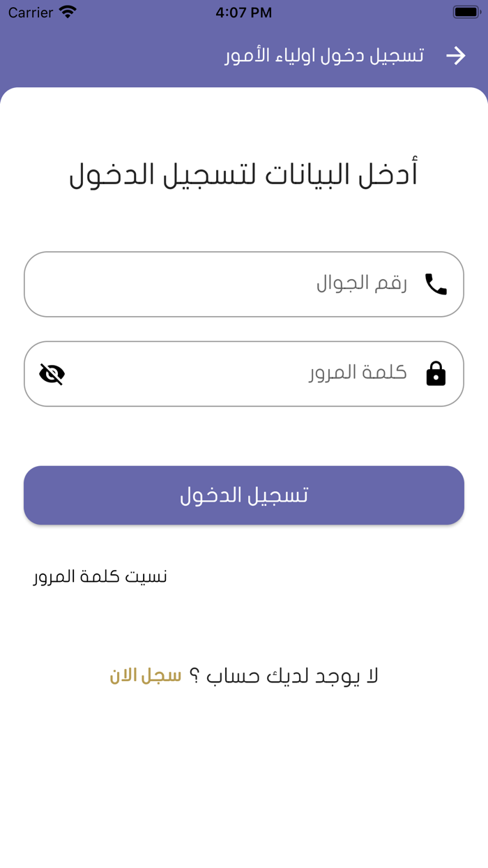Tap the purple login button

point(244,495)
